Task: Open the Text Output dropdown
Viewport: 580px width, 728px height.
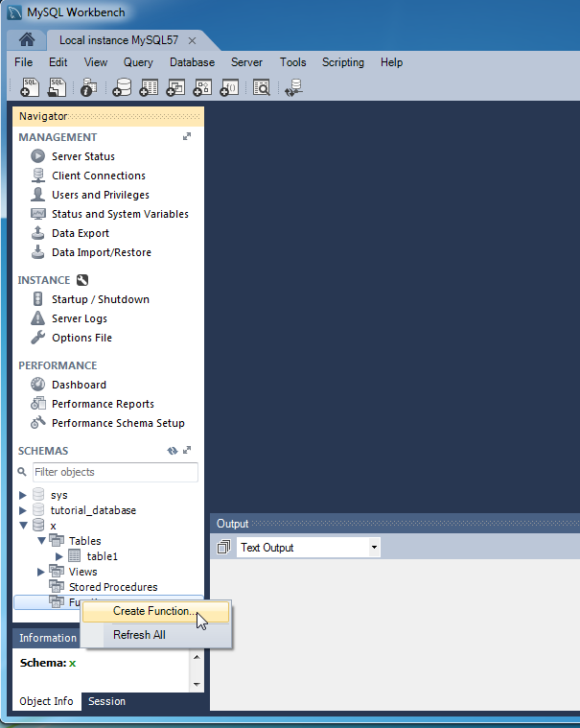Action: tap(374, 548)
